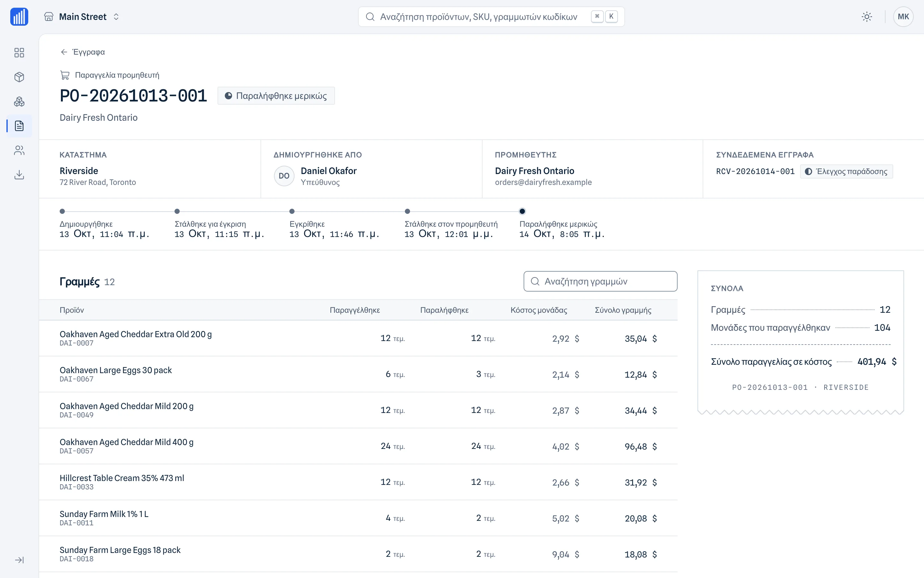Click order total 401,94 $ value
Screen dimensions: 924x578
[877, 362]
